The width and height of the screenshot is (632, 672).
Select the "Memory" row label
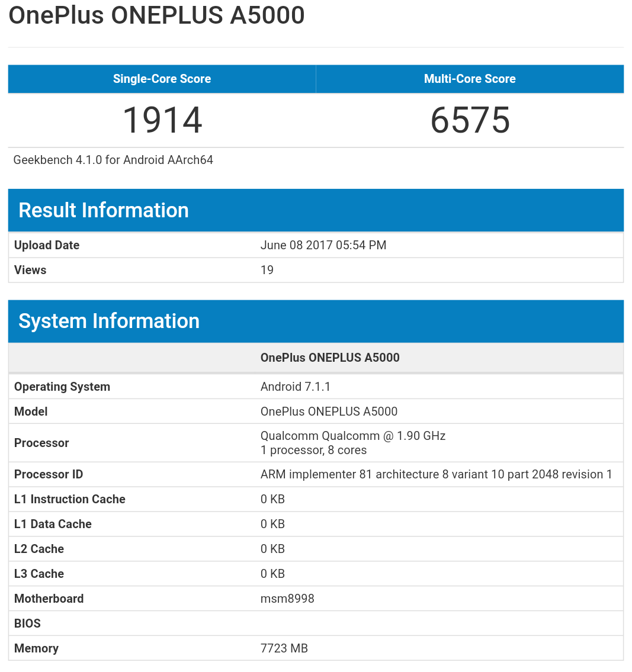pos(37,648)
